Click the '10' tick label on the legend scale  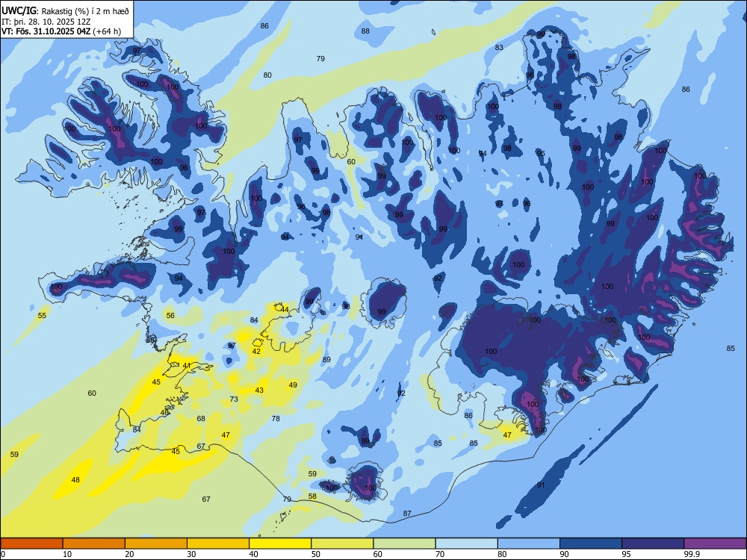click(67, 554)
